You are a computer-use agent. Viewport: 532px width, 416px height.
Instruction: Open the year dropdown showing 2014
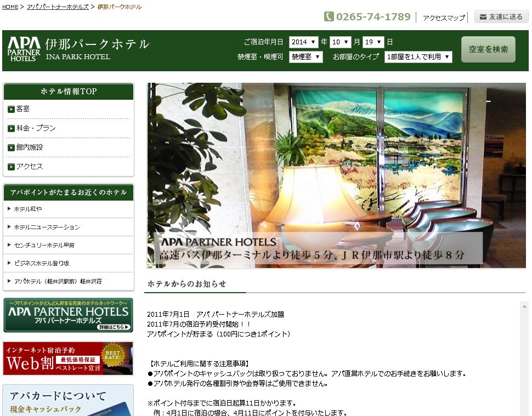(303, 42)
